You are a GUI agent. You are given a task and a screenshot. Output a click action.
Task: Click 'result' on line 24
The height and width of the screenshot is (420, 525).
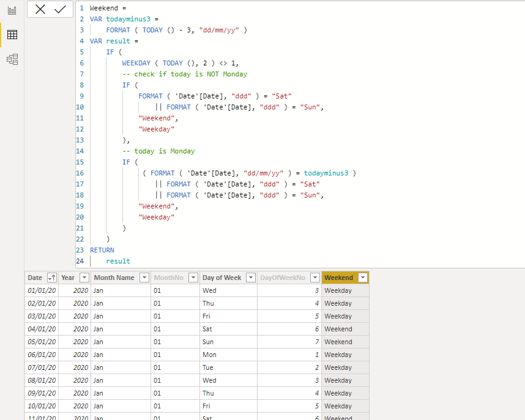118,262
